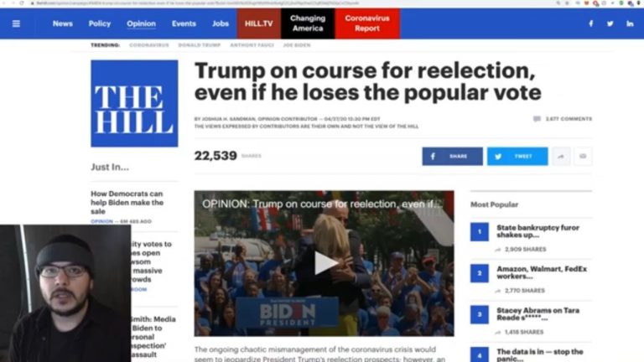This screenshot has width=644, height=362.
Task: Open the Coronavirus Report tab
Action: coord(367,23)
